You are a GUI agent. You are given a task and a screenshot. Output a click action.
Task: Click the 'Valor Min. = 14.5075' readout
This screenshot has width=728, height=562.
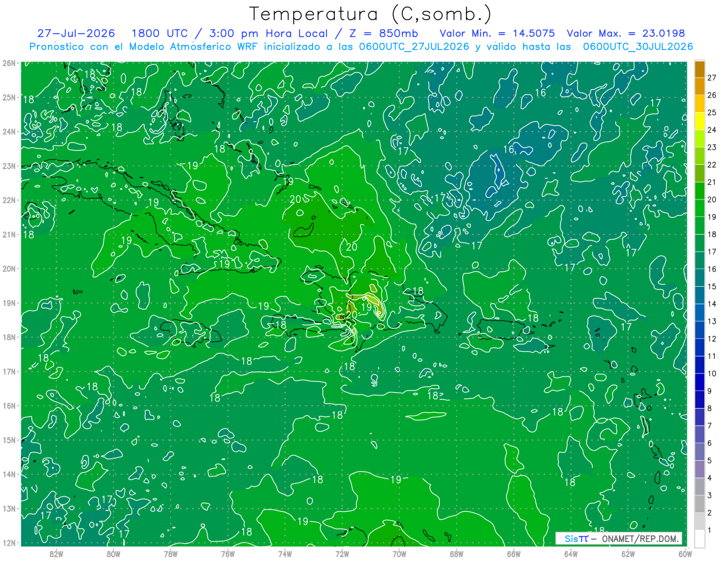coord(497,33)
